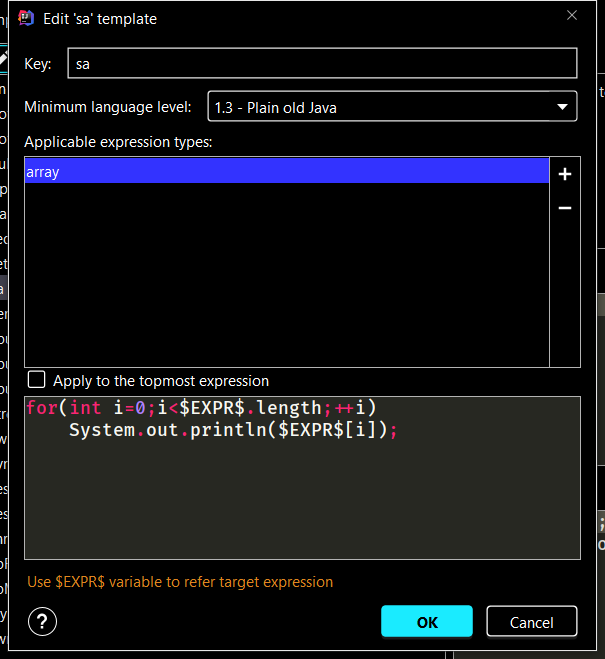The image size is (605, 659).
Task: Open help with the question mark button
Action: [42, 622]
